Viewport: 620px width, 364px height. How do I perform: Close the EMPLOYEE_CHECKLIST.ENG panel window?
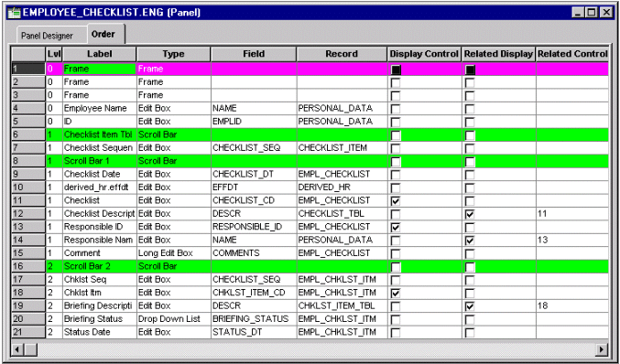pos(605,13)
